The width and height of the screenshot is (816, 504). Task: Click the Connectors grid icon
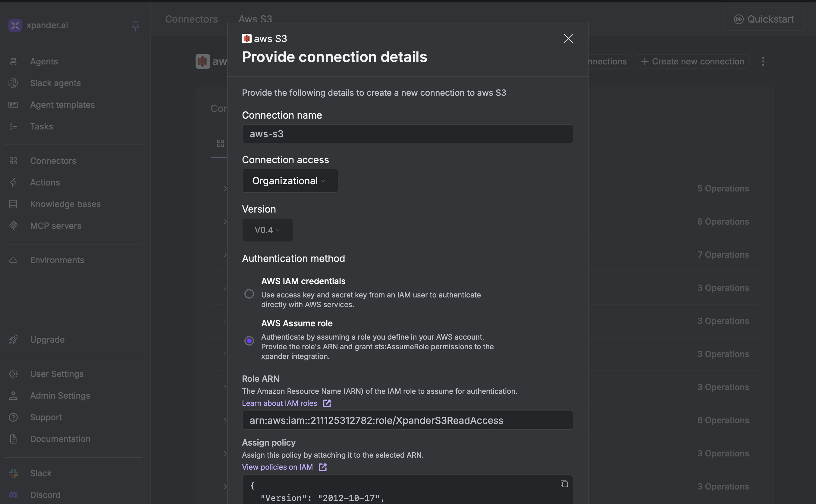click(x=13, y=160)
